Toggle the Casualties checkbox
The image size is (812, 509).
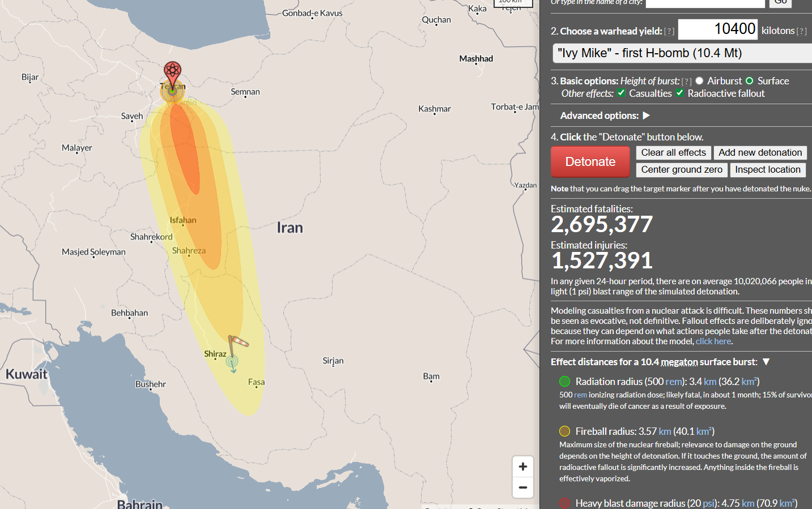622,93
